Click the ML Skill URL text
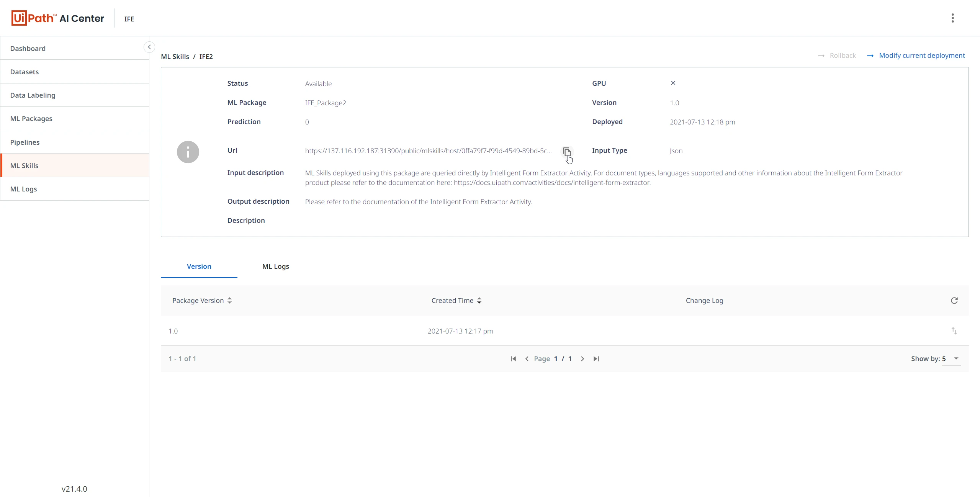This screenshot has width=980, height=497. point(429,151)
